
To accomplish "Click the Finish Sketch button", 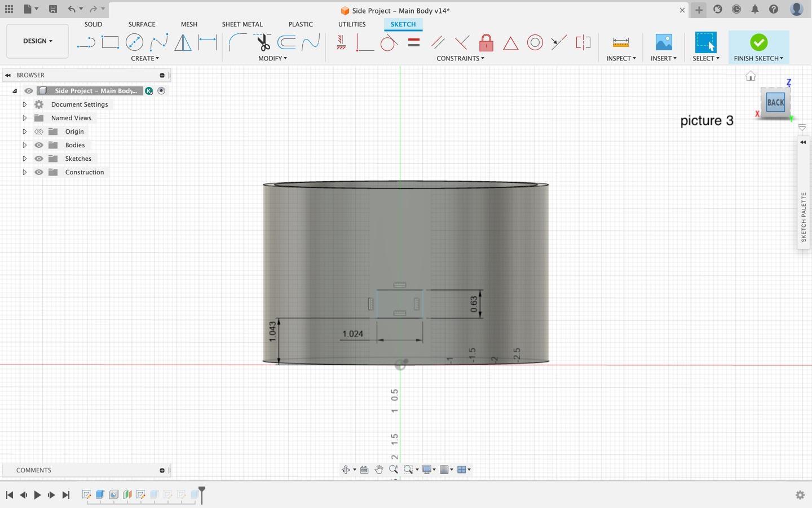I will click(x=758, y=43).
